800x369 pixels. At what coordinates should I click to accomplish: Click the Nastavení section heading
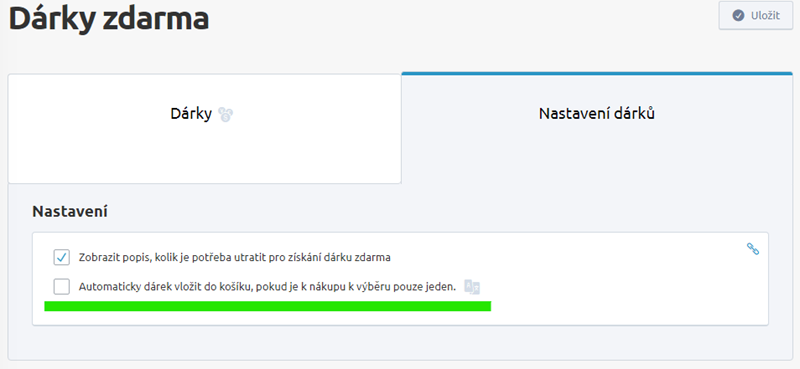(70, 212)
